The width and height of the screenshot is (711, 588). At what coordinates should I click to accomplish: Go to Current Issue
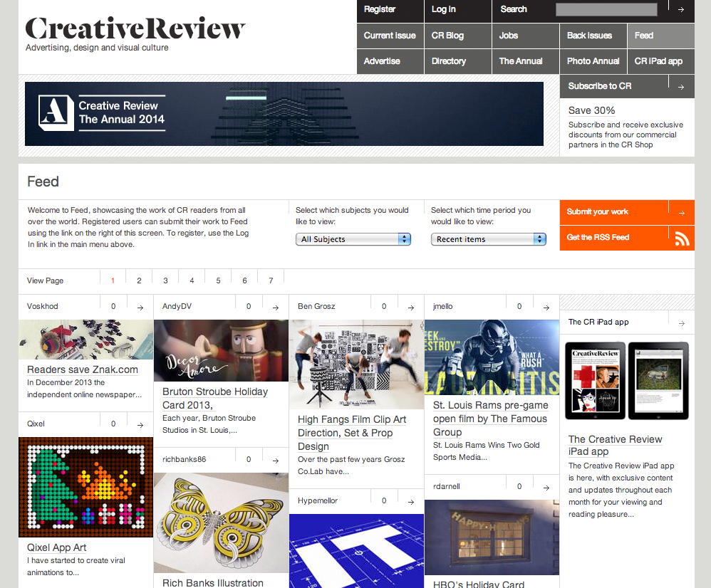(x=390, y=36)
